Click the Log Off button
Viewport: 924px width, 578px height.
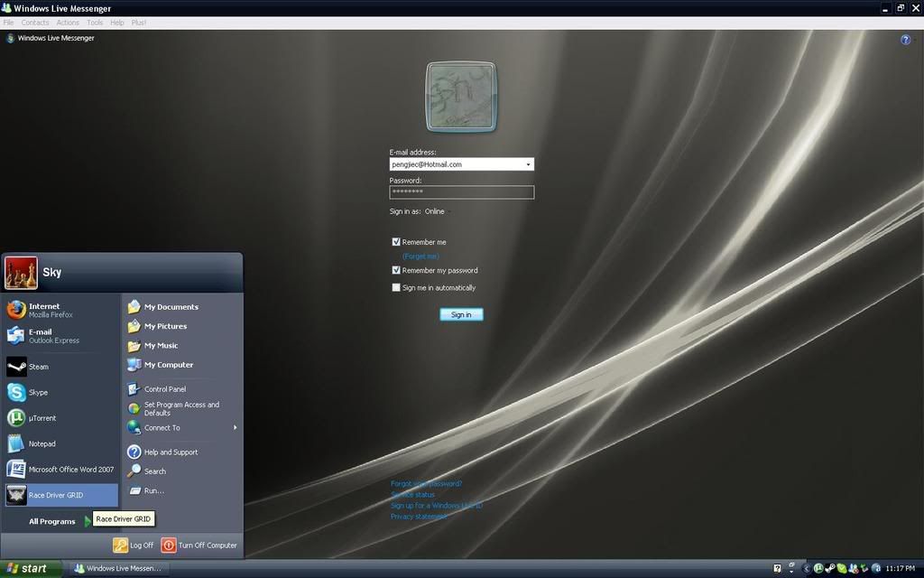tap(134, 545)
